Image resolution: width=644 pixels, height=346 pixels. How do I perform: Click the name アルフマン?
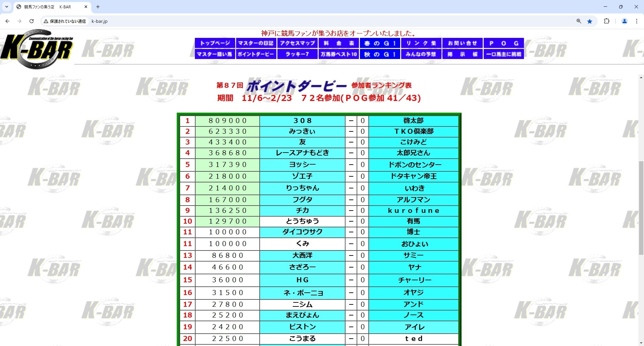pos(414,200)
